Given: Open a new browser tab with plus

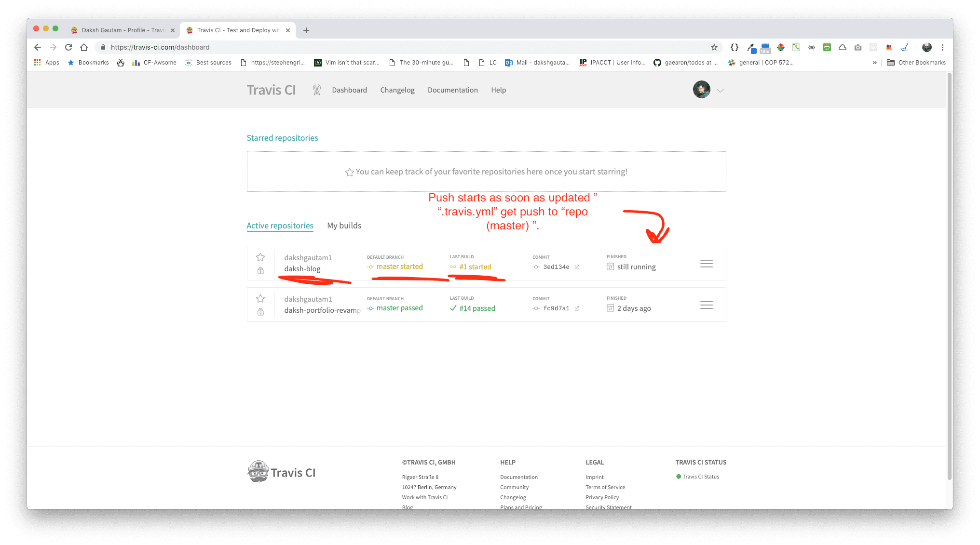Looking at the screenshot, I should (x=306, y=30).
